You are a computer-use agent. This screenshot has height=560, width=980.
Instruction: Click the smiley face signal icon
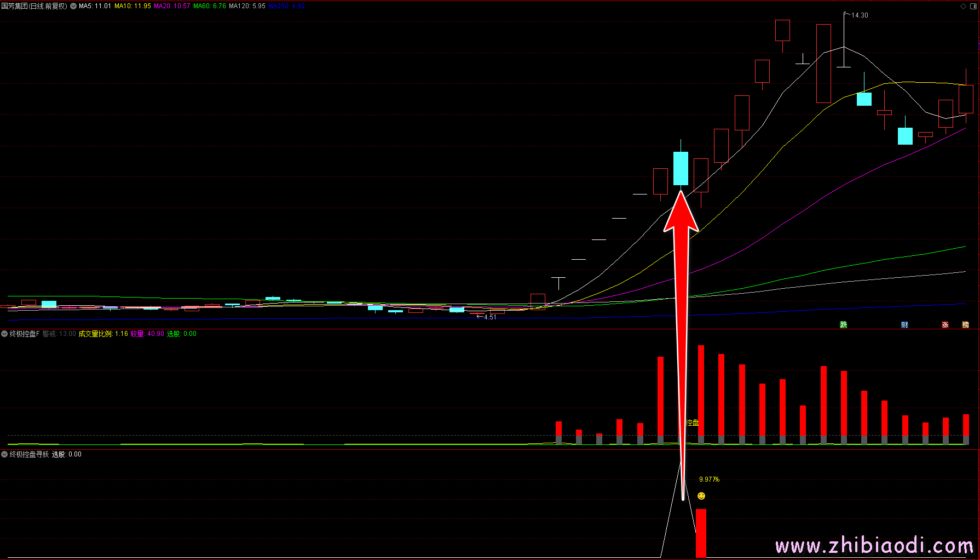click(x=701, y=496)
